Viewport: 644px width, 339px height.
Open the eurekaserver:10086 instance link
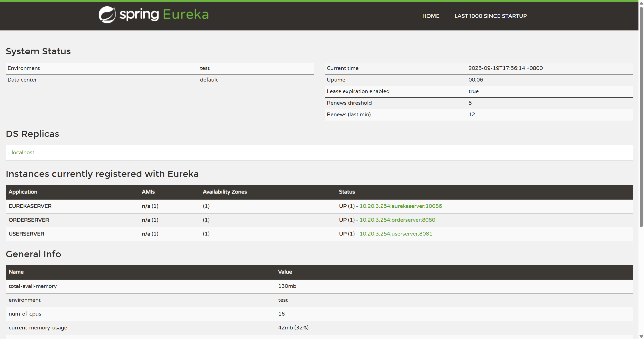tap(400, 206)
